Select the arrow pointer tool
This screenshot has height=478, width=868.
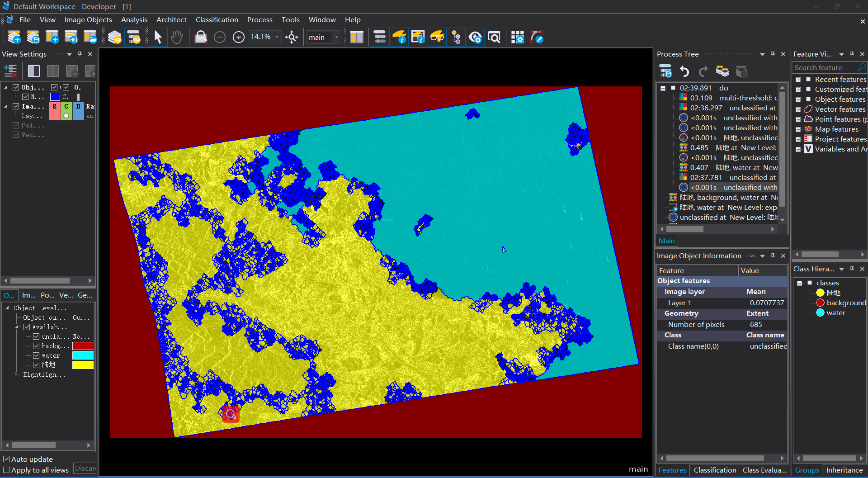coord(158,37)
